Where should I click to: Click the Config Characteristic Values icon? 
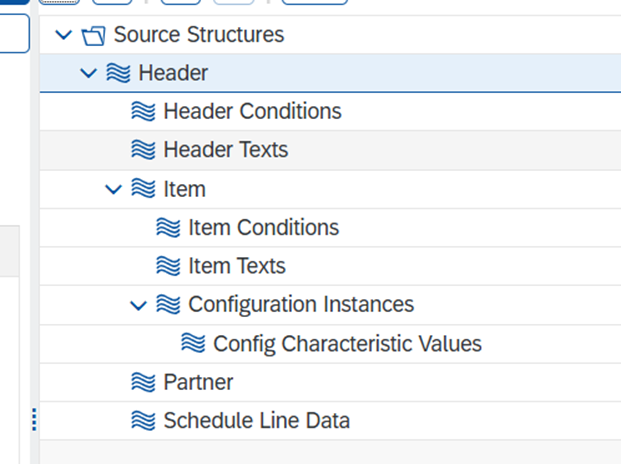pyautogui.click(x=193, y=344)
